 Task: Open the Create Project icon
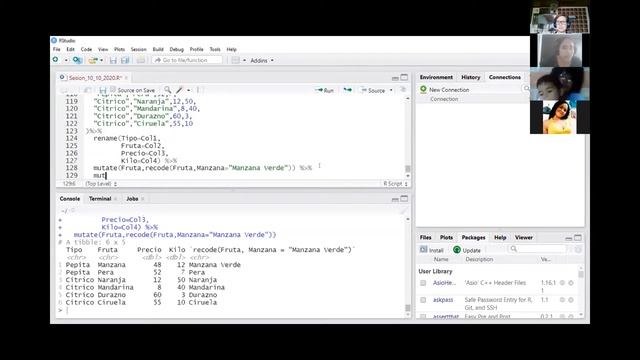coord(77,60)
